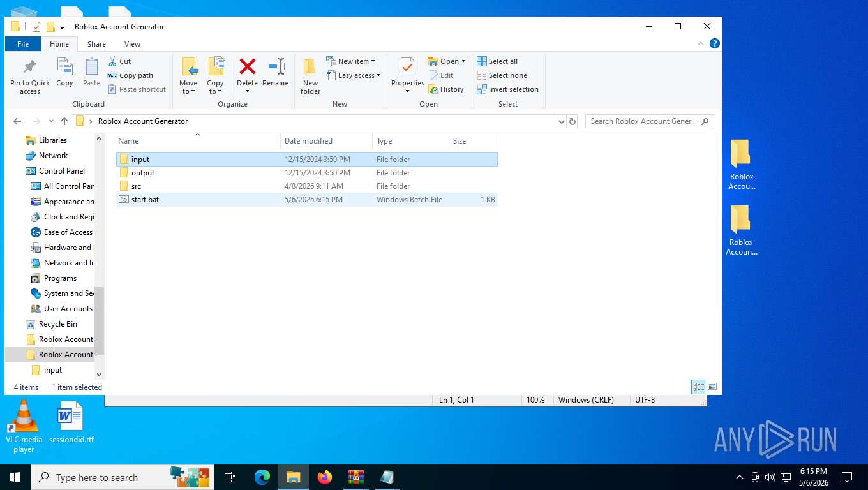Screen dimensions: 868x490
Task: Sort by Size column header
Action: click(x=474, y=141)
